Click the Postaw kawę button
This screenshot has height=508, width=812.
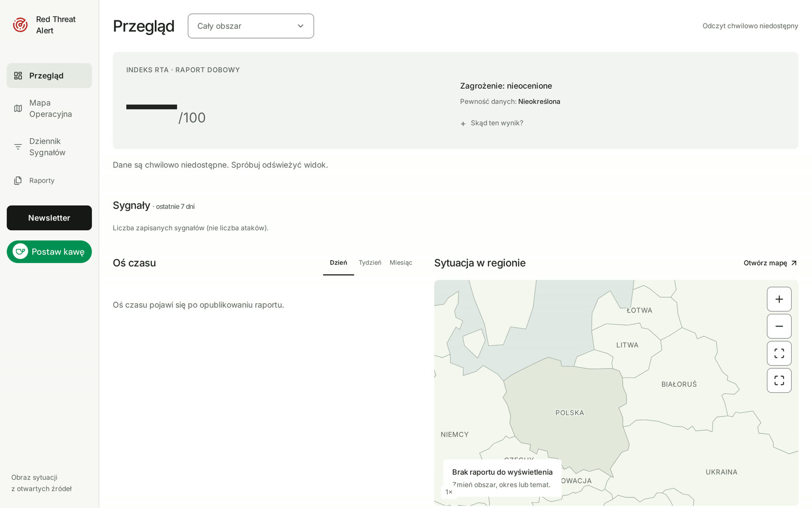click(49, 251)
